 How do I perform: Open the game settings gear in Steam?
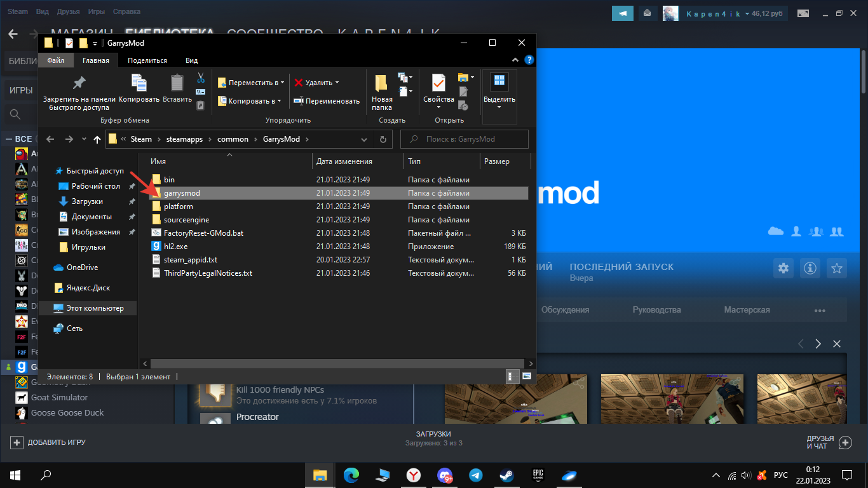[x=783, y=268]
